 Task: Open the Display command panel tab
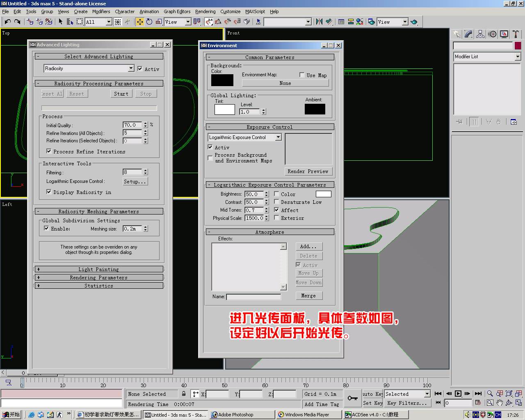click(x=504, y=34)
